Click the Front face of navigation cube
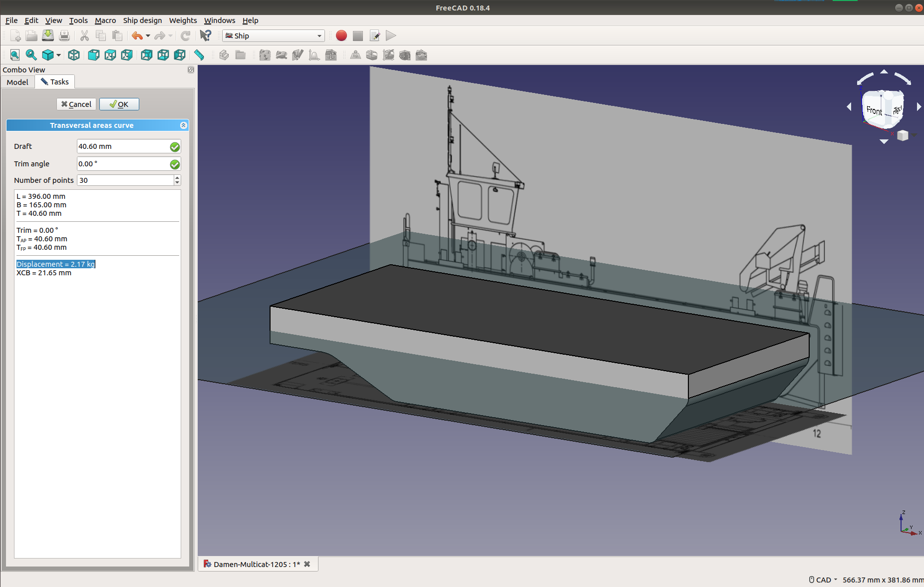The image size is (924, 587). point(874,110)
